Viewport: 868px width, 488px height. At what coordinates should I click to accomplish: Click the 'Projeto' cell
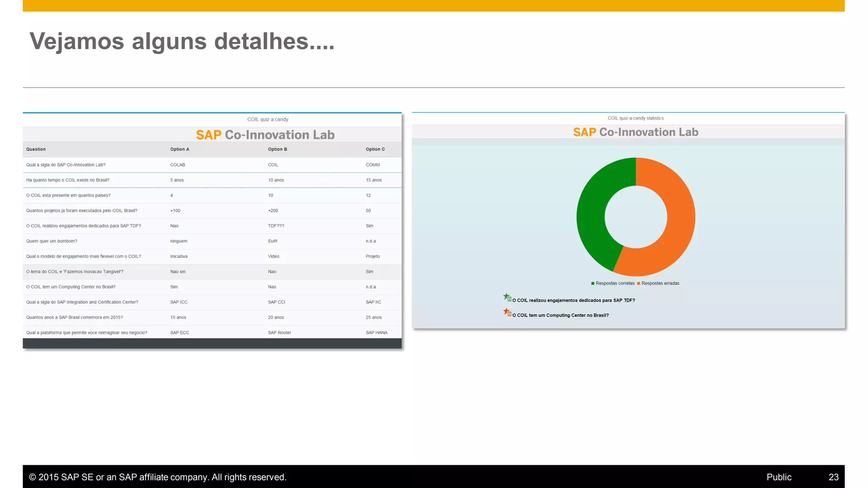pos(373,256)
